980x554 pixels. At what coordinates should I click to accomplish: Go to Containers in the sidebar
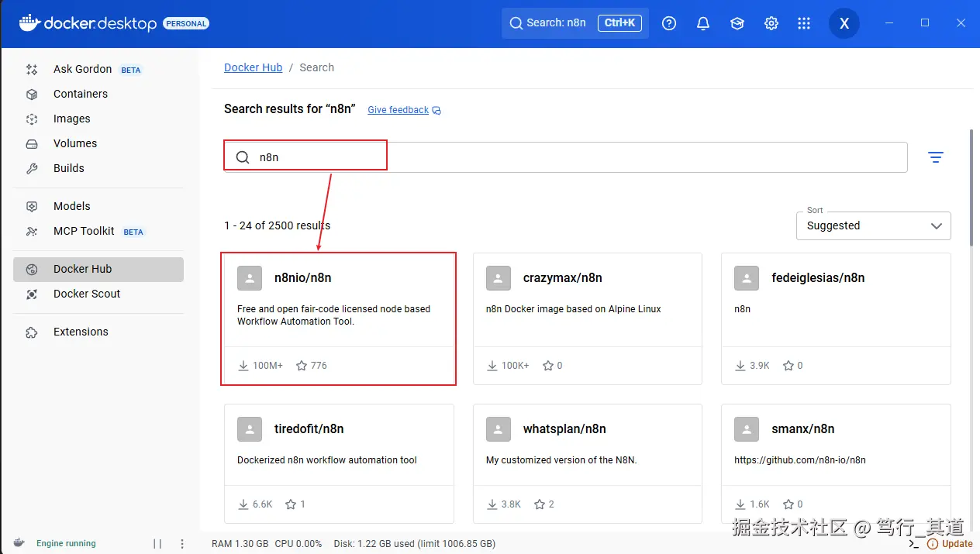tap(98, 94)
